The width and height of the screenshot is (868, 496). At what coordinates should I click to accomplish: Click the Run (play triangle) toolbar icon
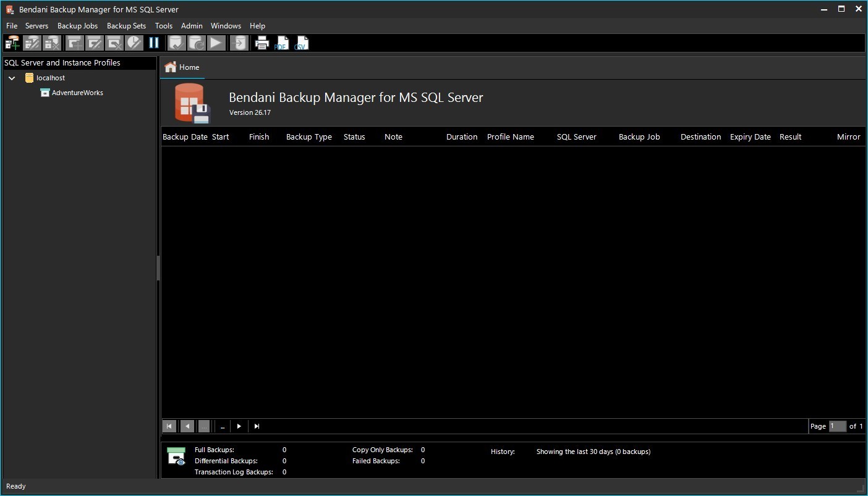pos(216,43)
